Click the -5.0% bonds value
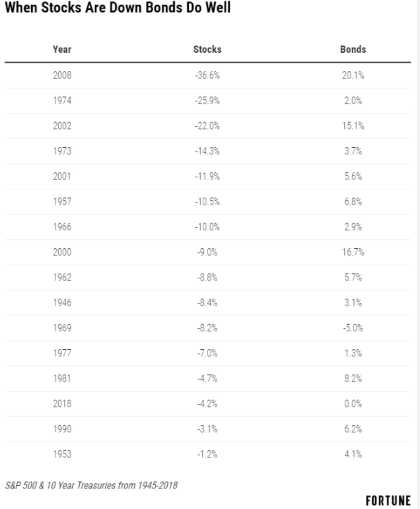 click(x=353, y=328)
